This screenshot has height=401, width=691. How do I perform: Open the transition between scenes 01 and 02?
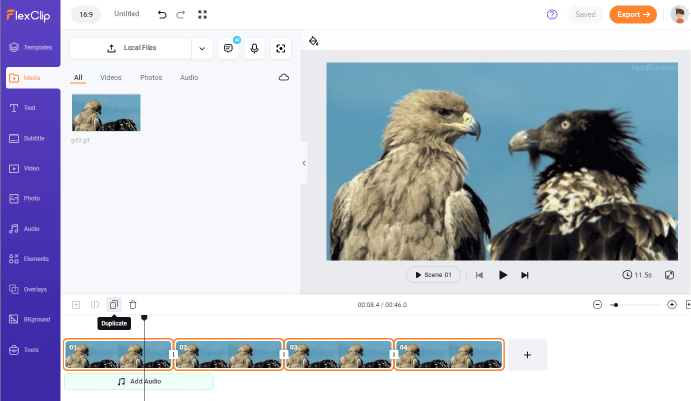(173, 354)
